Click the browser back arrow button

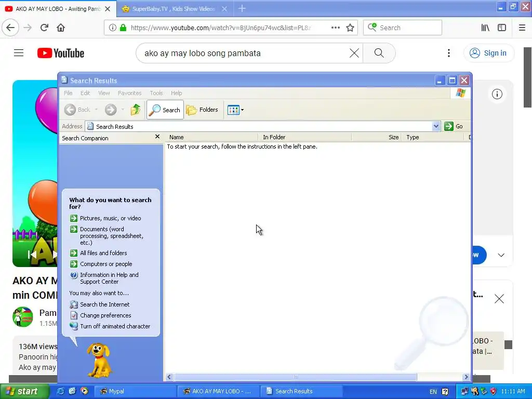(10, 28)
